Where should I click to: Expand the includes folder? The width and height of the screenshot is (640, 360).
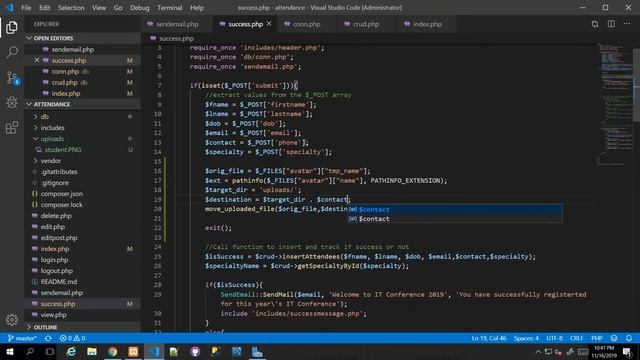pyautogui.click(x=52, y=127)
